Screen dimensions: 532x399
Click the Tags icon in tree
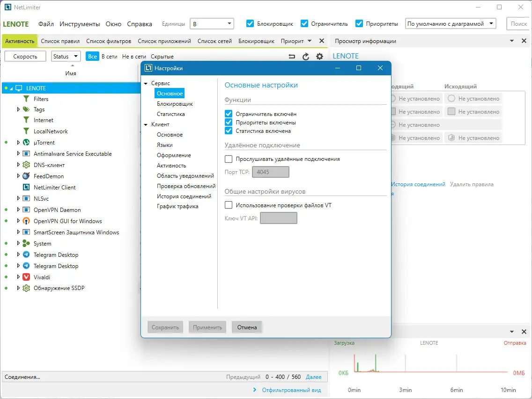coord(26,109)
